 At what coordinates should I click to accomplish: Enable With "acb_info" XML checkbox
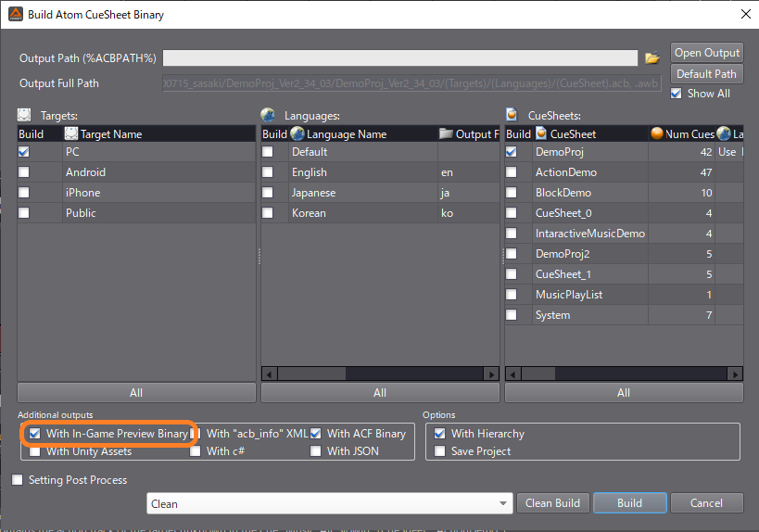[x=196, y=433]
